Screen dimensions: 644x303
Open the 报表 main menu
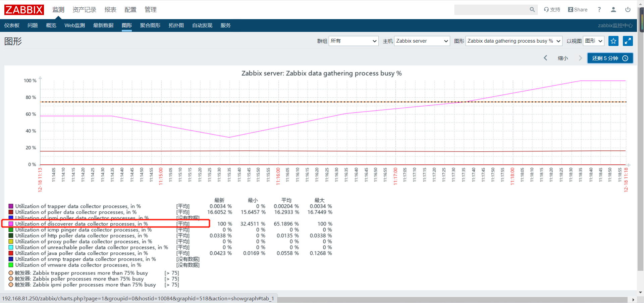click(x=110, y=10)
